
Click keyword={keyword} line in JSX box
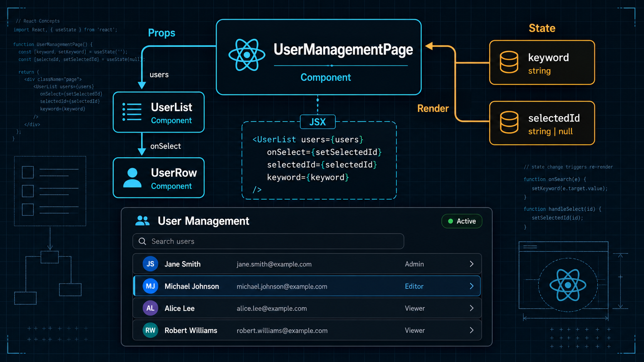[x=308, y=177]
